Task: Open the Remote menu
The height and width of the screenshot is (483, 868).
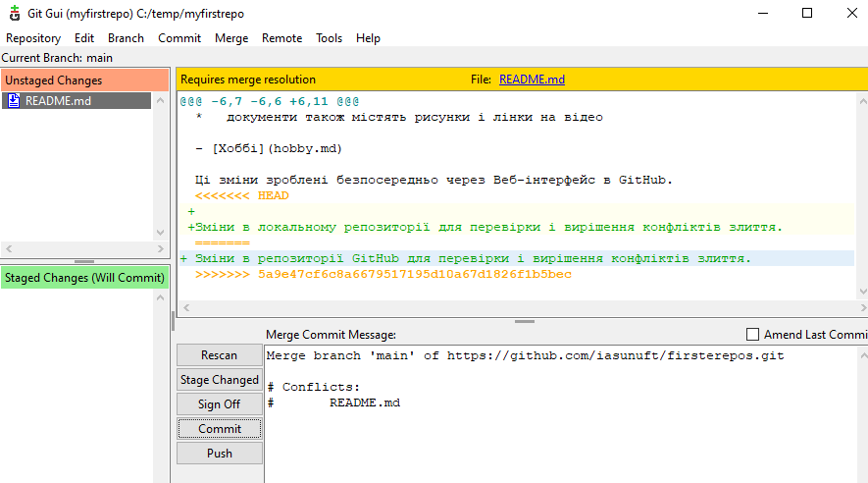Action: click(281, 38)
